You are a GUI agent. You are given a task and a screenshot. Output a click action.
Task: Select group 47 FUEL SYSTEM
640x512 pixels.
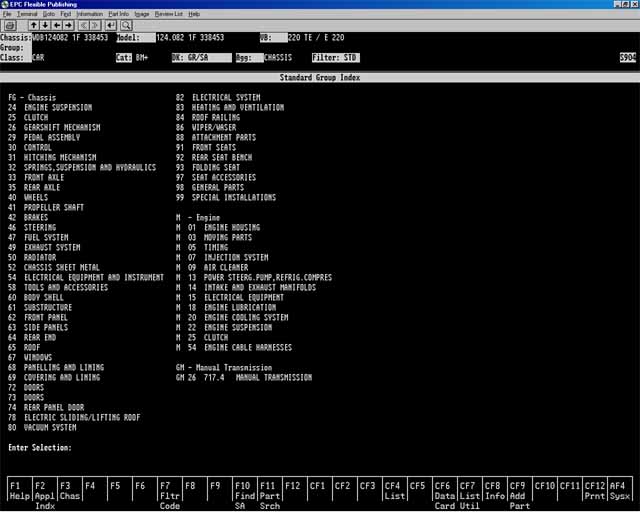tap(38, 238)
